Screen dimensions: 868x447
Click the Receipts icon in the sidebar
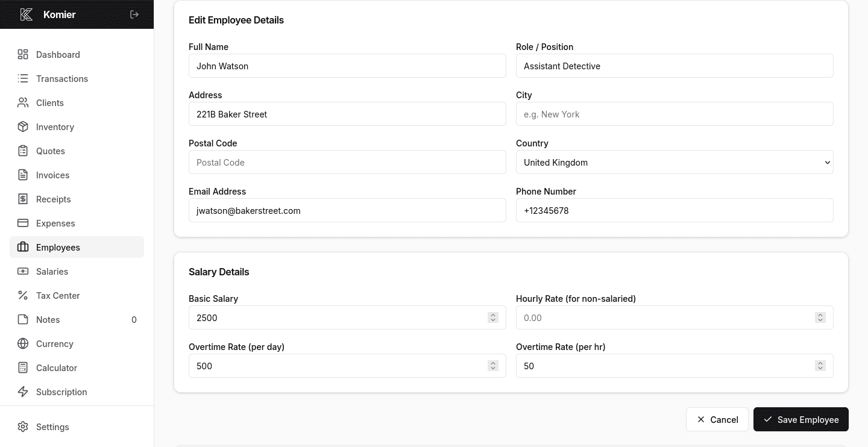point(23,199)
